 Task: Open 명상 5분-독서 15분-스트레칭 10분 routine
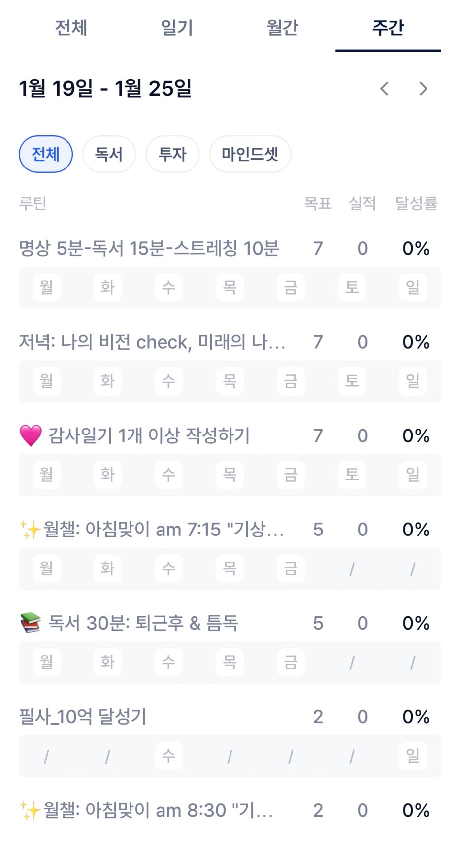point(149,249)
